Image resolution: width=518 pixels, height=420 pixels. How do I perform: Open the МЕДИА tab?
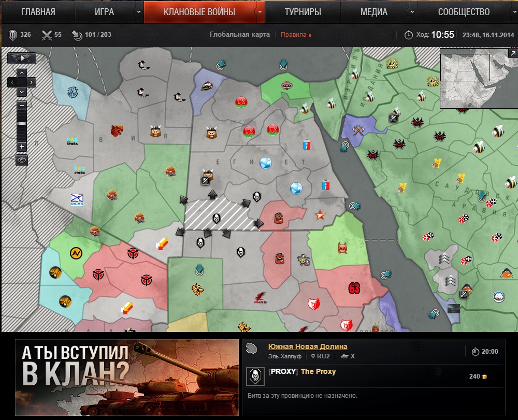click(x=374, y=12)
